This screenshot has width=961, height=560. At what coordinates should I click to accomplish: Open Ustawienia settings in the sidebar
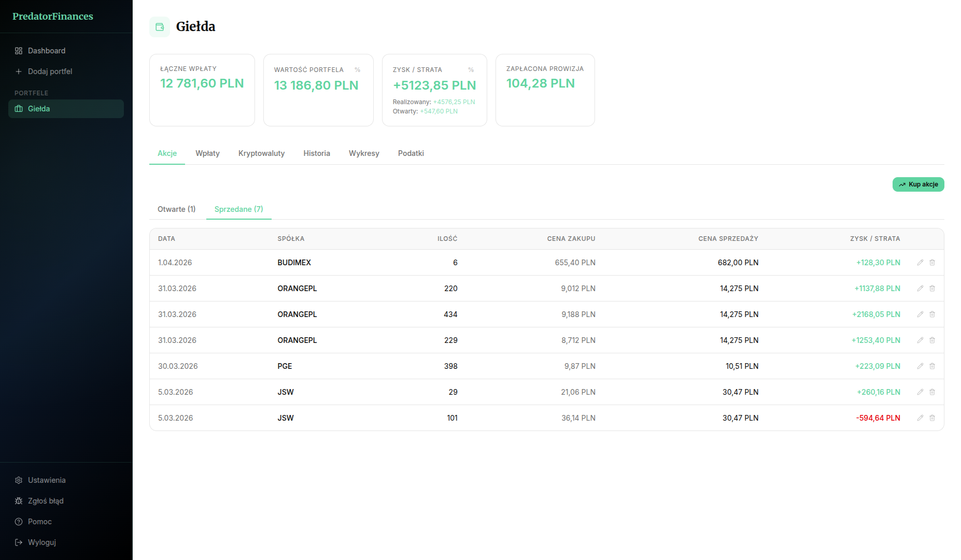pyautogui.click(x=47, y=480)
